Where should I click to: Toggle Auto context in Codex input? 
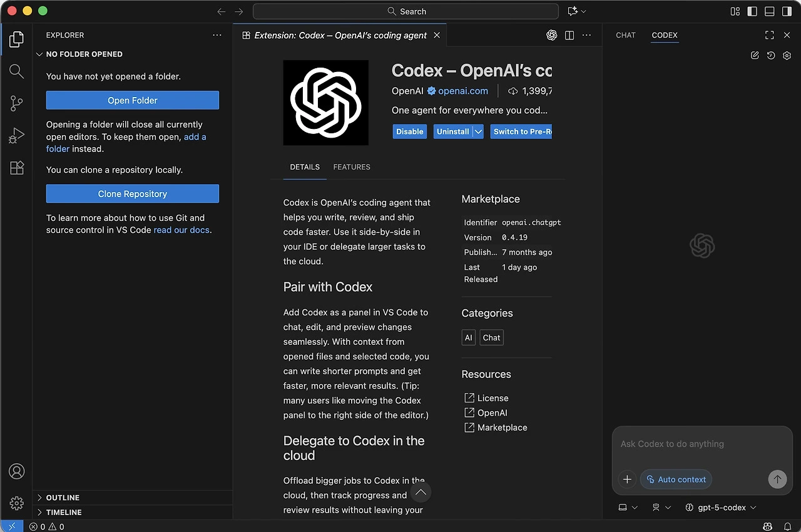pos(676,479)
